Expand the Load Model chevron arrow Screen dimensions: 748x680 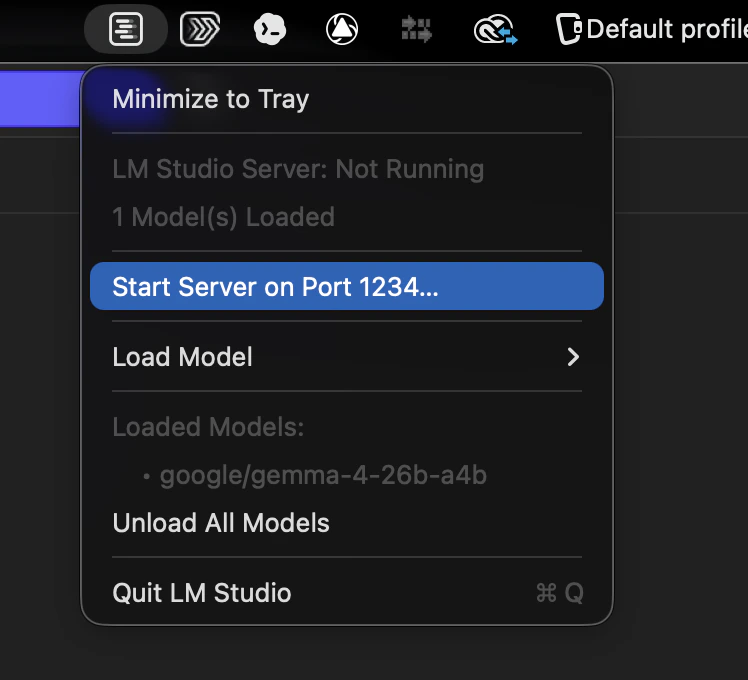pos(573,357)
